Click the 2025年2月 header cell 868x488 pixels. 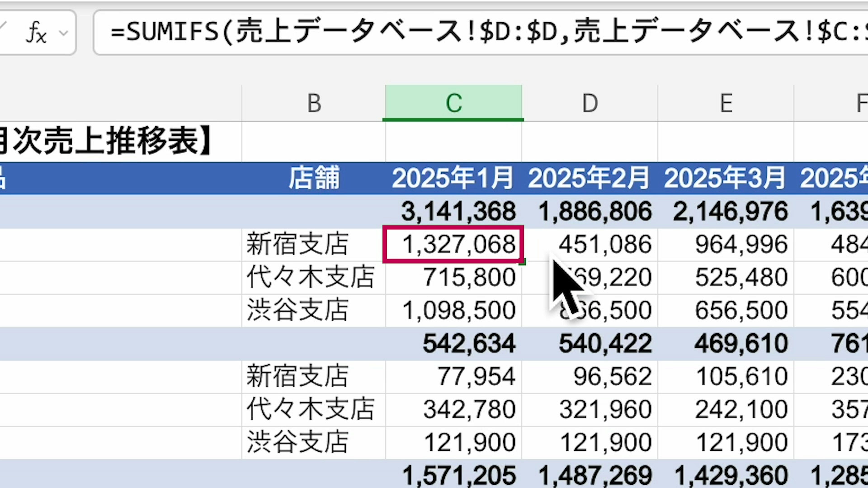(590, 178)
